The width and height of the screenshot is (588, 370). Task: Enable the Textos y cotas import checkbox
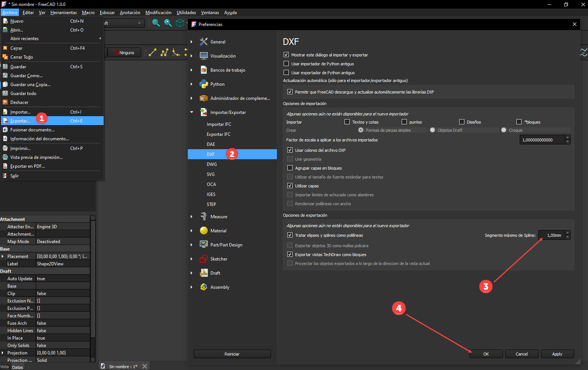347,122
